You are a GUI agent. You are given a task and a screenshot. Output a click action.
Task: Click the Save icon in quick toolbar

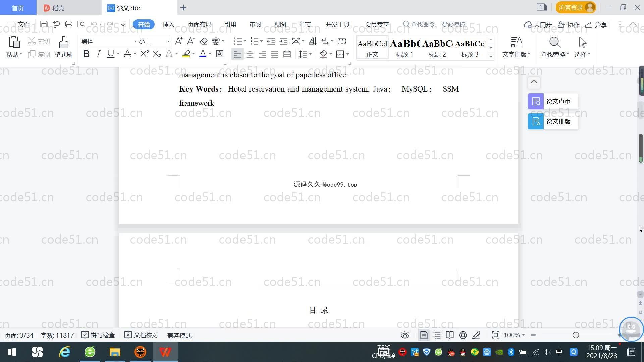(x=44, y=24)
